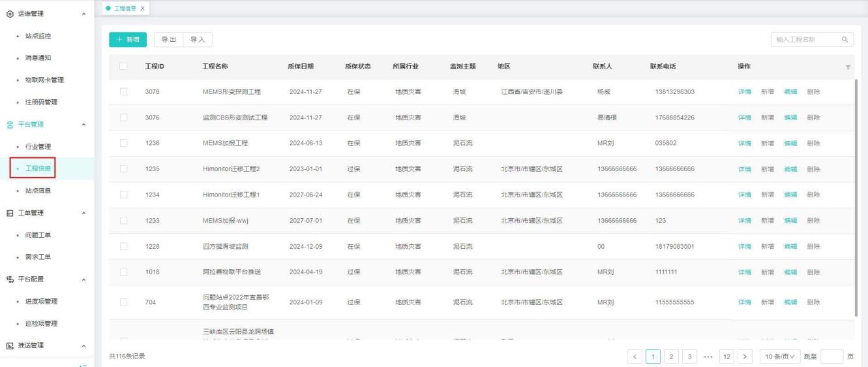The image size is (868, 367).
Task: Click the green 新增 button
Action: tap(128, 40)
